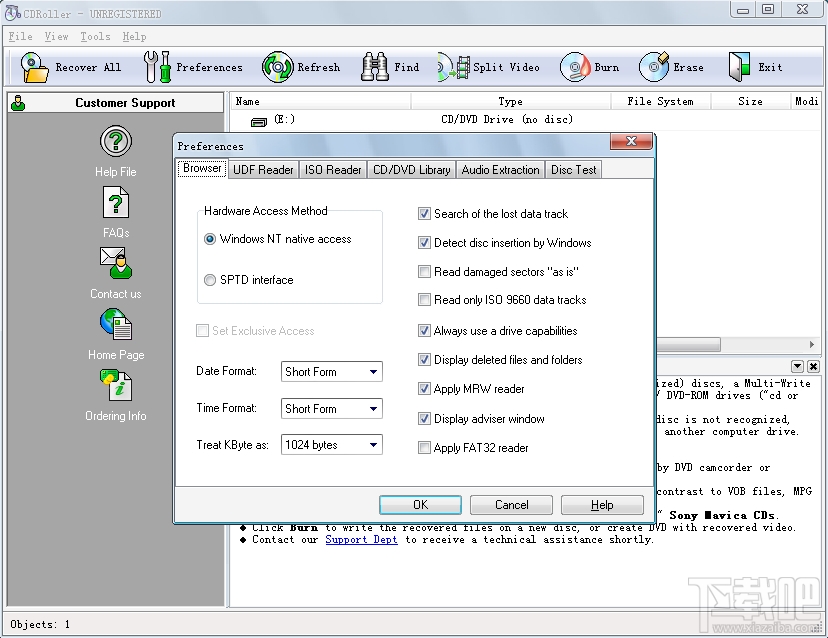This screenshot has height=638, width=828.
Task: Open the Audio Extraction tab
Action: point(500,170)
